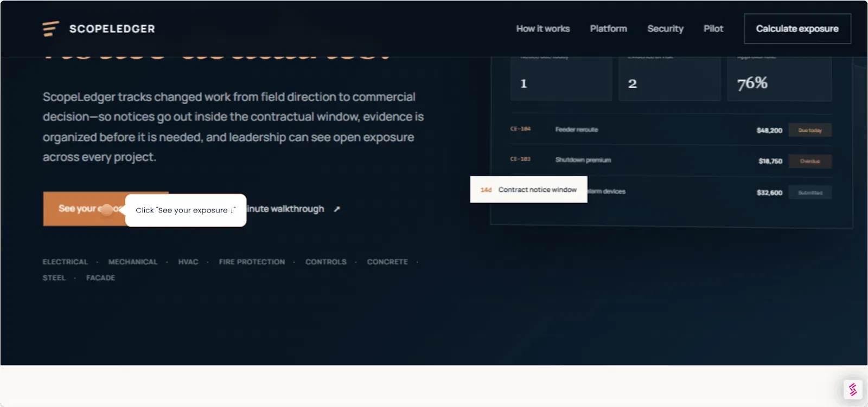This screenshot has width=868, height=407.
Task: Click the FACADE trade label
Action: coord(100,277)
